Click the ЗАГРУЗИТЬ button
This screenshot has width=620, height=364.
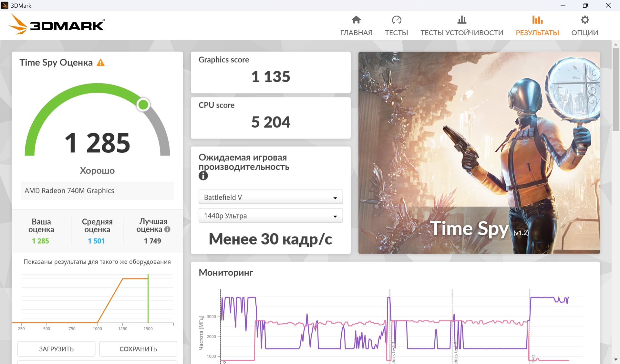pos(57,349)
